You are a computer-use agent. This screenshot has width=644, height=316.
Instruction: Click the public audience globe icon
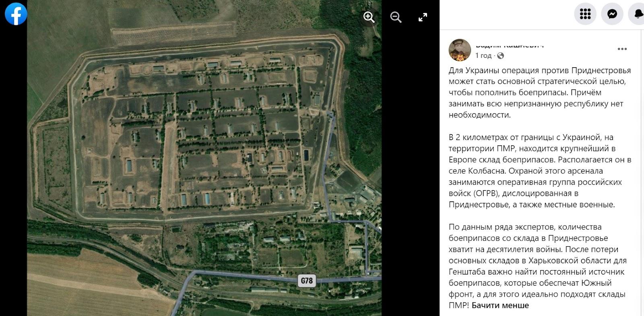[x=500, y=56]
